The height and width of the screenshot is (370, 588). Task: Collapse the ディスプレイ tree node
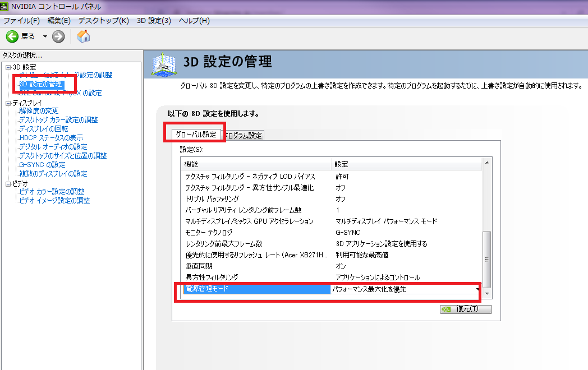pos(8,103)
